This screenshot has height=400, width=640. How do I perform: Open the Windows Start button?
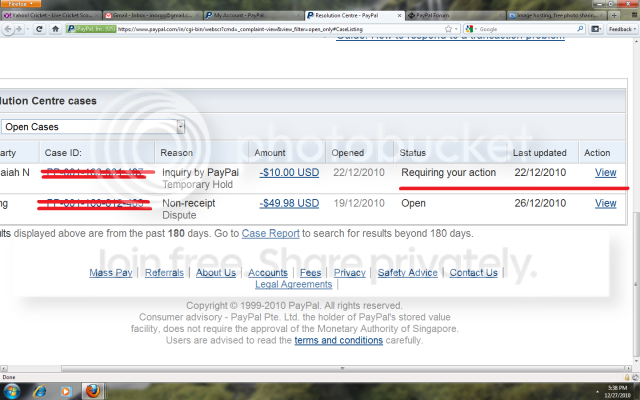point(11,391)
